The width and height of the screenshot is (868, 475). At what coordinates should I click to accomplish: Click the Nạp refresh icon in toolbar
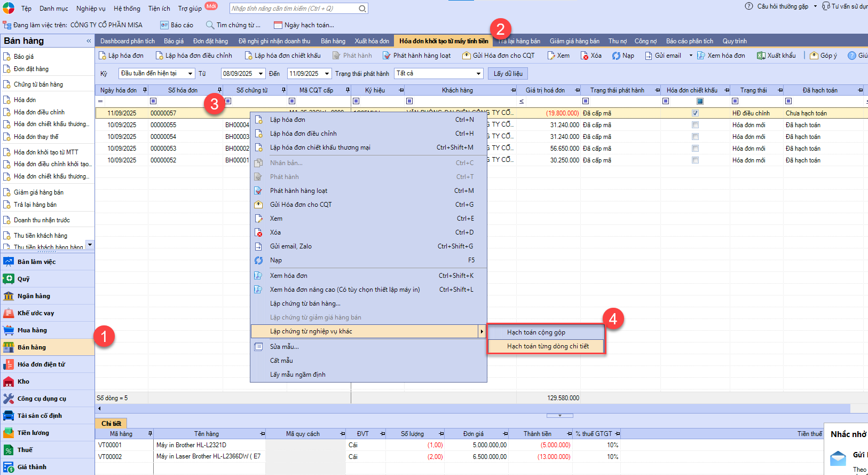coord(616,56)
